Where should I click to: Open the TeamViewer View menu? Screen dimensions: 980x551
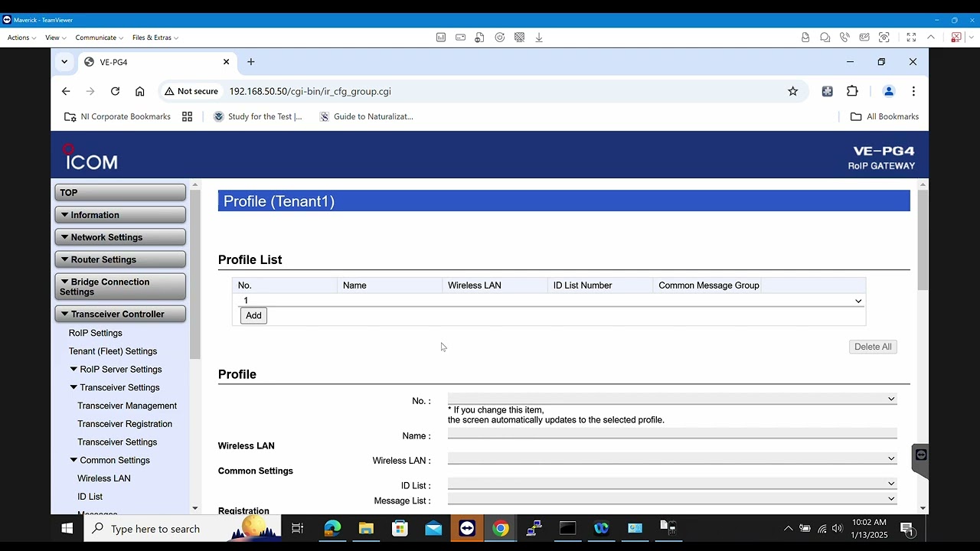coord(55,37)
